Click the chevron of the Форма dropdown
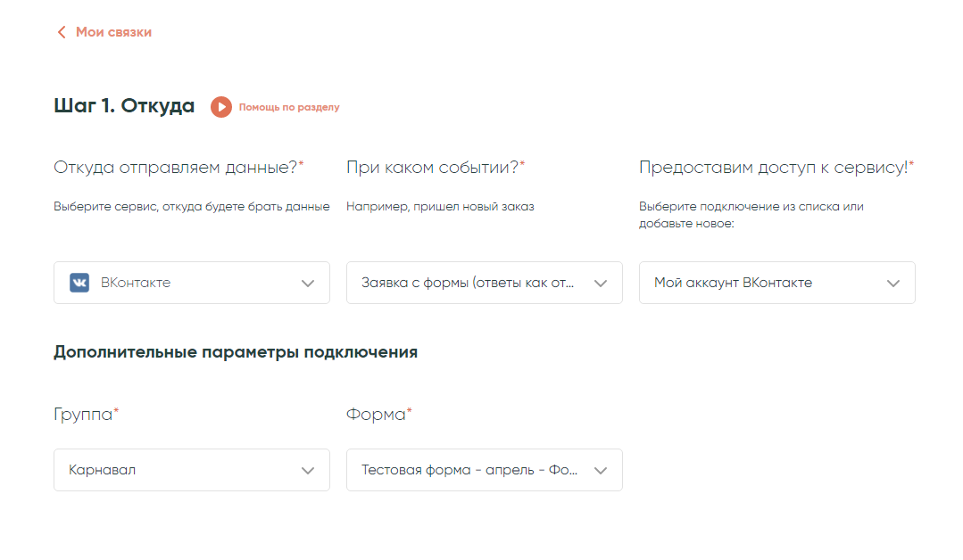 (601, 471)
